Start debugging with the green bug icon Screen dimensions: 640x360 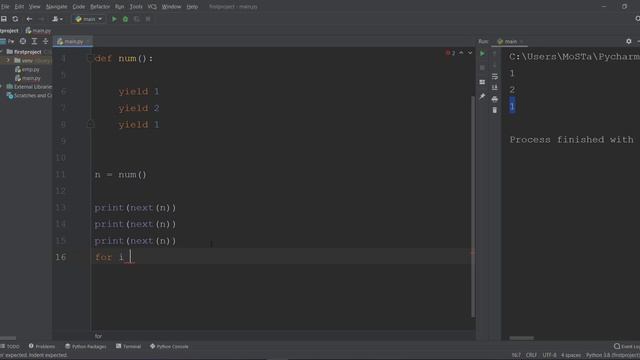(125, 19)
